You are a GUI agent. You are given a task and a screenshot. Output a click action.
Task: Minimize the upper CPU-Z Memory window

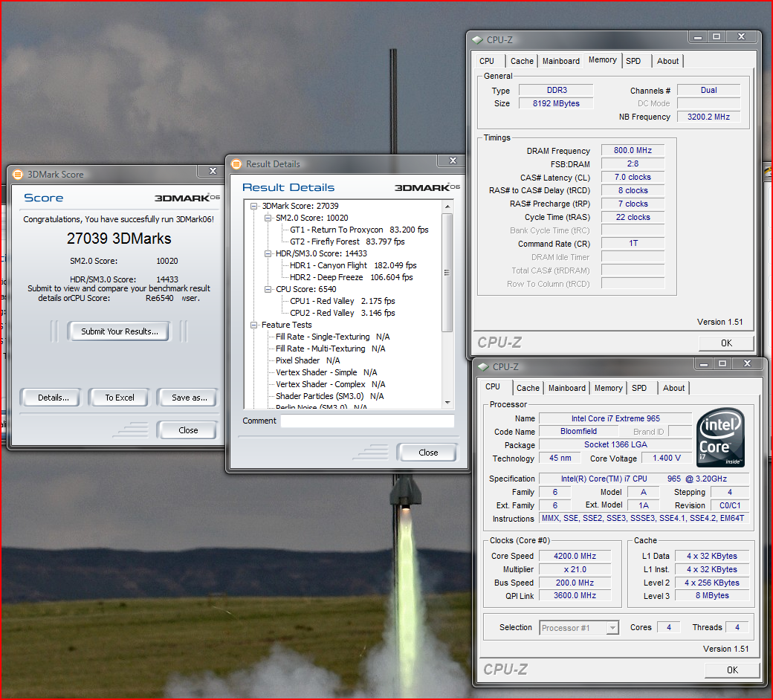698,37
